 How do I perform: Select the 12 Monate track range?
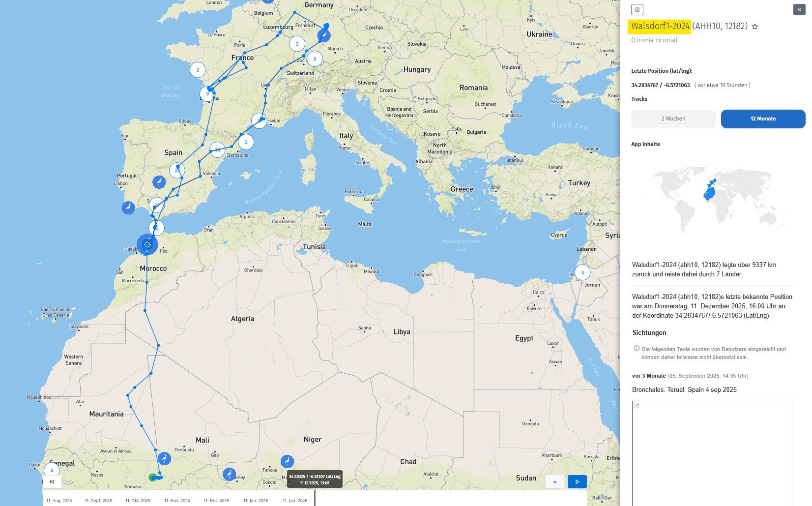762,119
